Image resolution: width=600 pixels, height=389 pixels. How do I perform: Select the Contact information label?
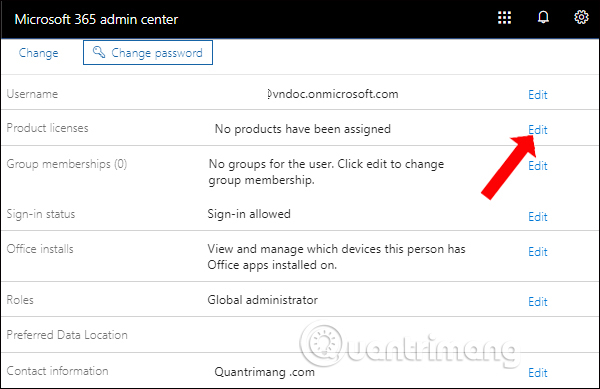[57, 371]
